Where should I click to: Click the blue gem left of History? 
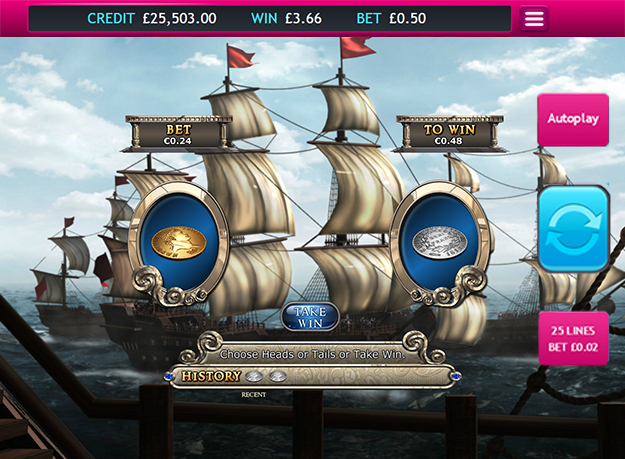[168, 376]
